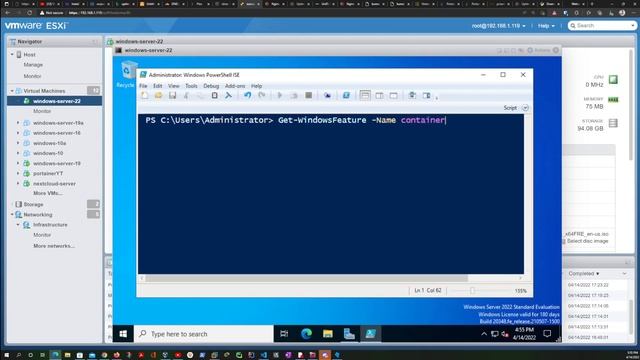This screenshot has width=640, height=360.
Task: Show script pane on top layout icon
Action: point(365,96)
